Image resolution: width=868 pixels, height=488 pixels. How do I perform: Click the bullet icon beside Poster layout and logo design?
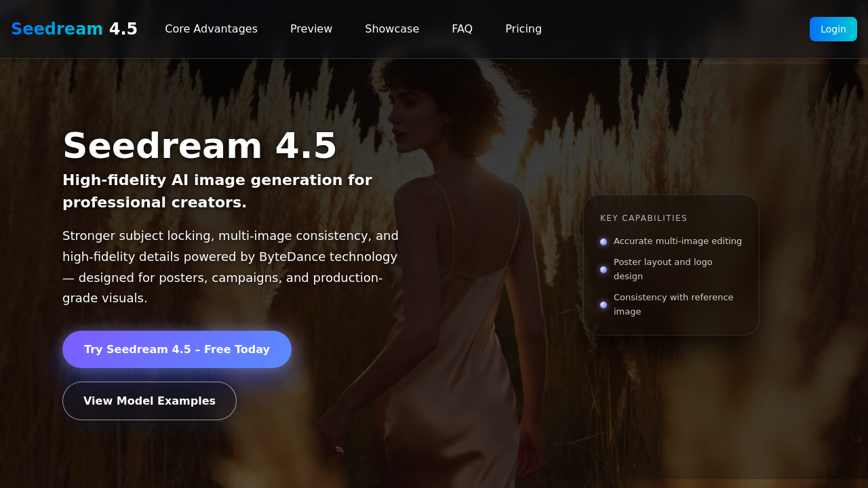pos(603,269)
